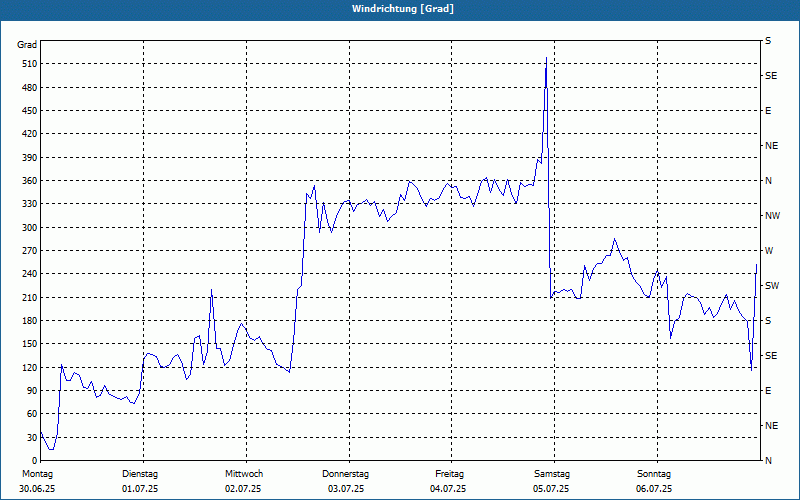Screen dimensions: 800x500
Task: Select the date 02.07.25
Action: tap(243, 489)
